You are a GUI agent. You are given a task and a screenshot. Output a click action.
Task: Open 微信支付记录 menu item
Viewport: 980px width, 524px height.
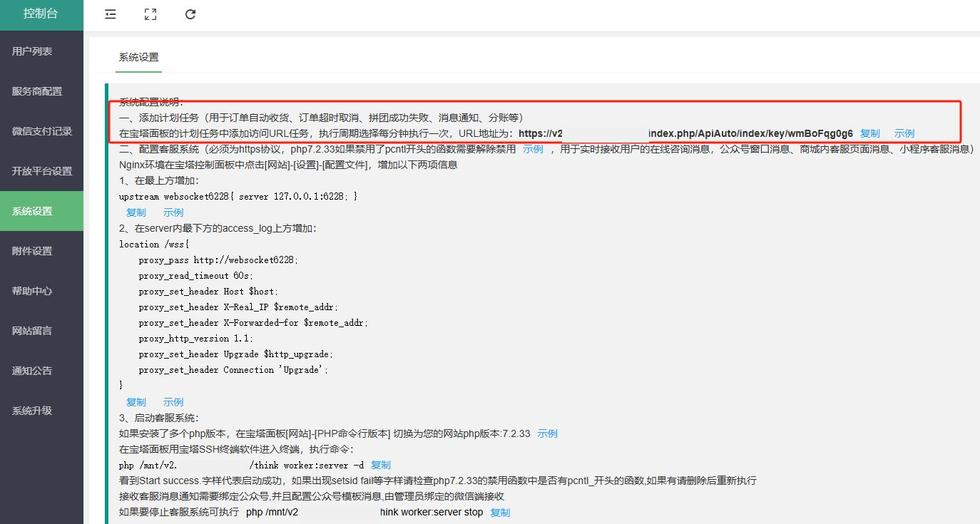pyautogui.click(x=42, y=131)
